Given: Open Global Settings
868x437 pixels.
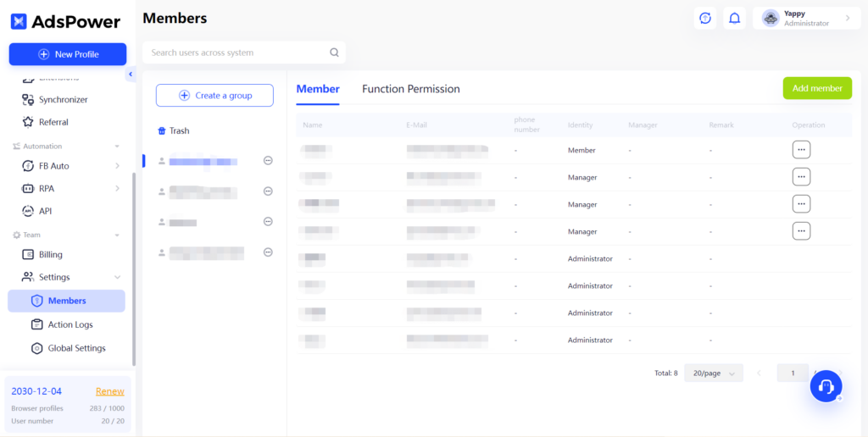Looking at the screenshot, I should [x=76, y=348].
